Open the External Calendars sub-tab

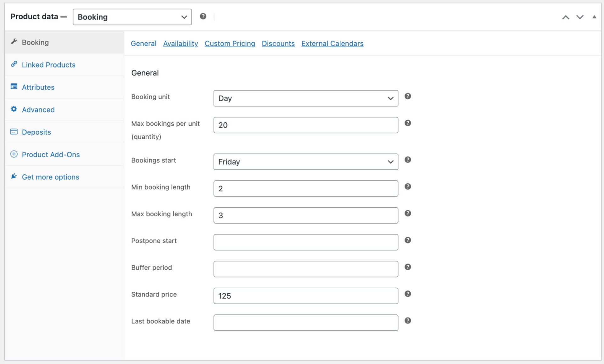click(x=333, y=43)
